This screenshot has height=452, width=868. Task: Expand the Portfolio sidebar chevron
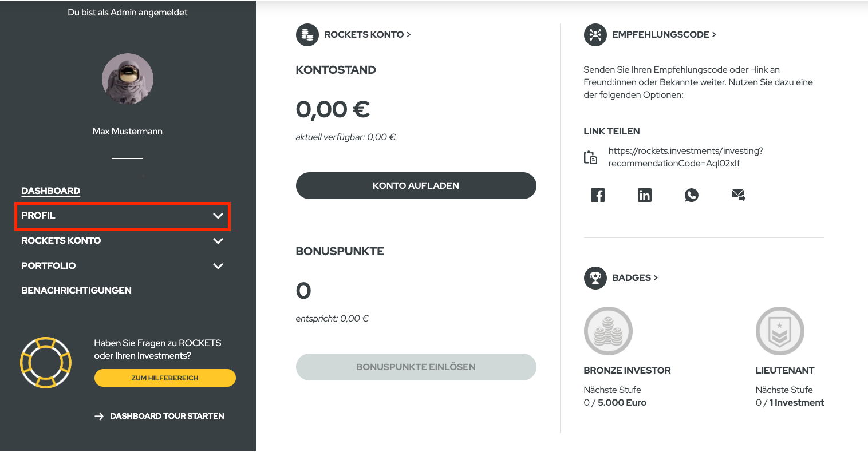(218, 266)
